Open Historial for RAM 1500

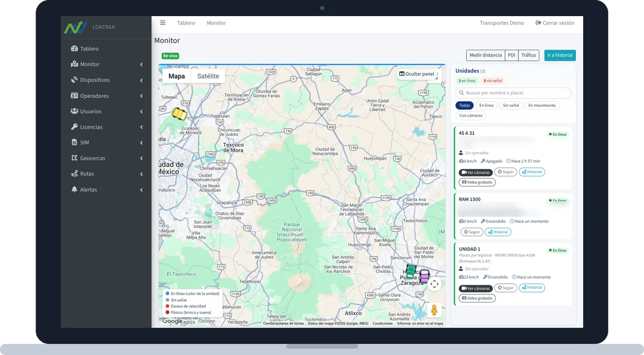[498, 232]
